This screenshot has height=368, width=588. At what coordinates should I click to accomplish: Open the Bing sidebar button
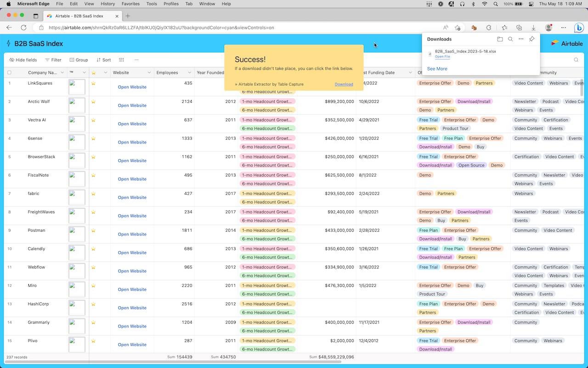pos(579,28)
